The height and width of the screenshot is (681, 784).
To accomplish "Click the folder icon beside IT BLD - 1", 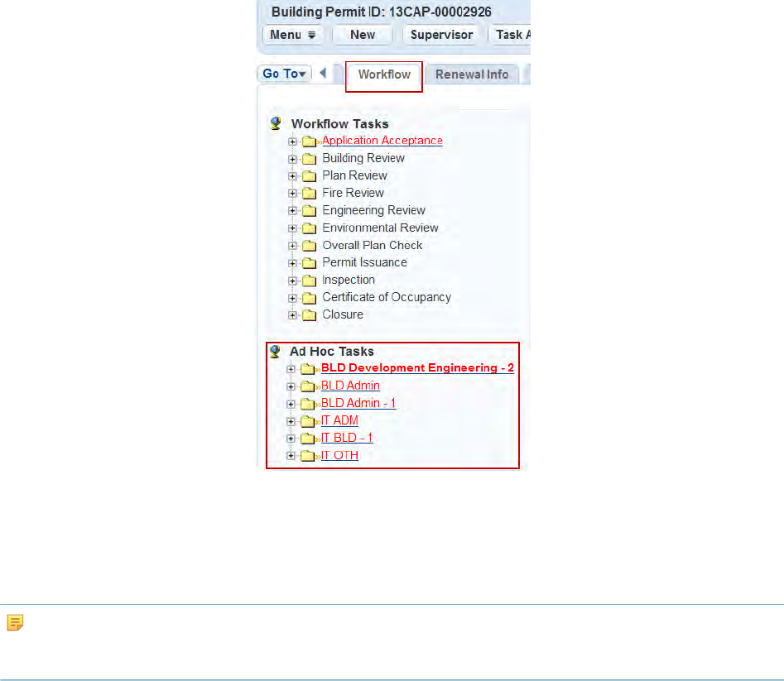I will tap(308, 439).
